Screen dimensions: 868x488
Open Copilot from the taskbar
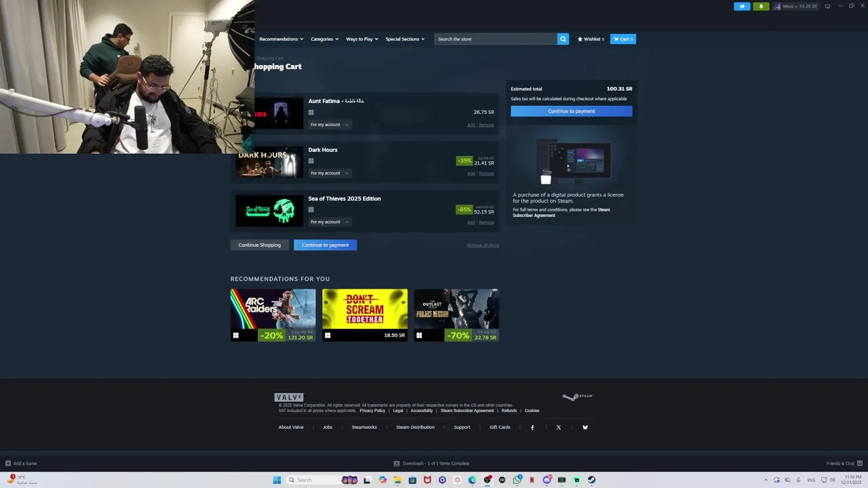[x=382, y=480]
